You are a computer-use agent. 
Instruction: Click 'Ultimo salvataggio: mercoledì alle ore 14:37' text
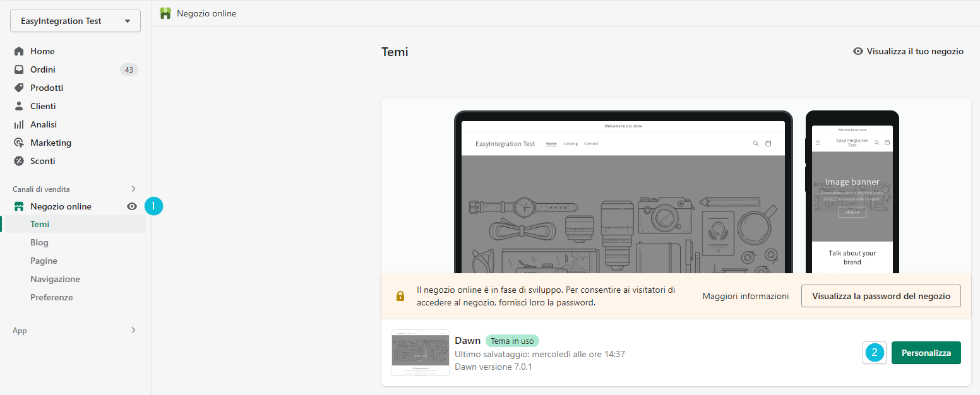point(540,354)
